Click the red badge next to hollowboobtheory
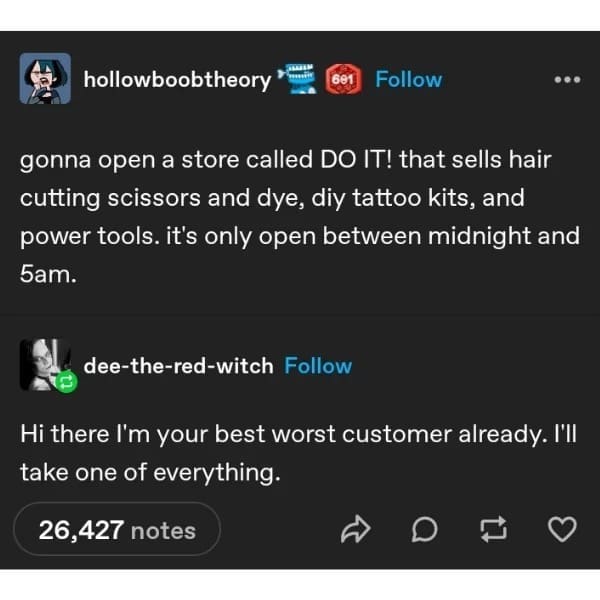600x600 pixels. pos(343,80)
